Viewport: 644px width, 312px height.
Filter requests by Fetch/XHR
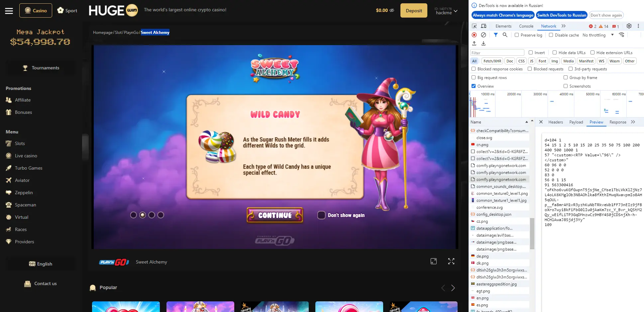point(492,61)
